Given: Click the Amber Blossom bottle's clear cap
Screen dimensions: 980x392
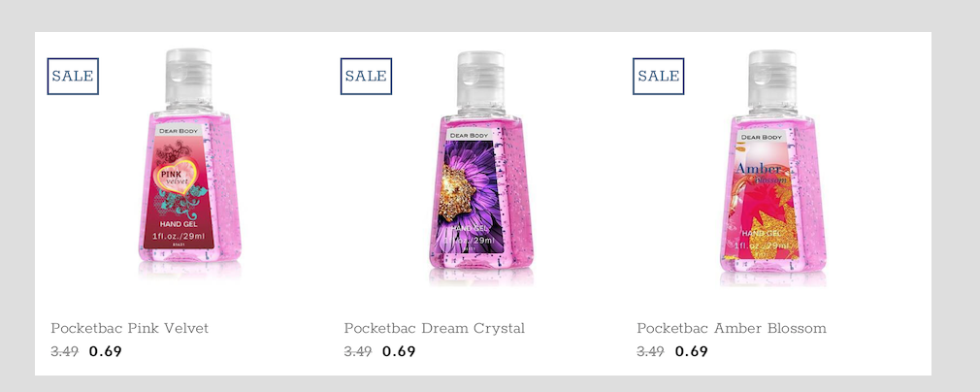Looking at the screenshot, I should (773, 78).
